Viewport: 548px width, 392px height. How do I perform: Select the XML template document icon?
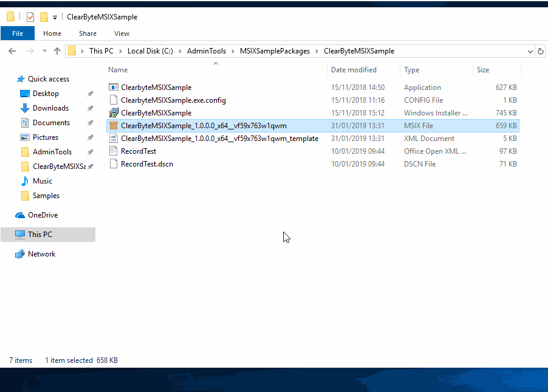(113, 139)
